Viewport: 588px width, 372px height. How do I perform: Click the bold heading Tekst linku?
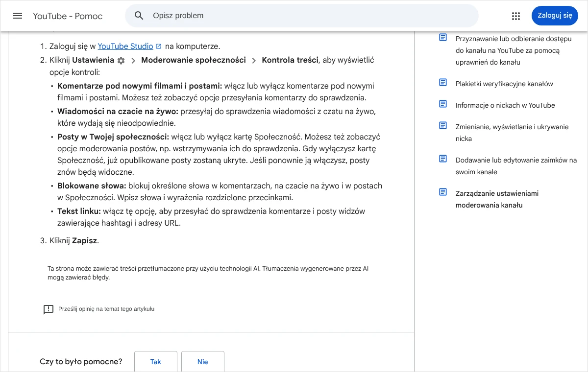pyautogui.click(x=79, y=211)
